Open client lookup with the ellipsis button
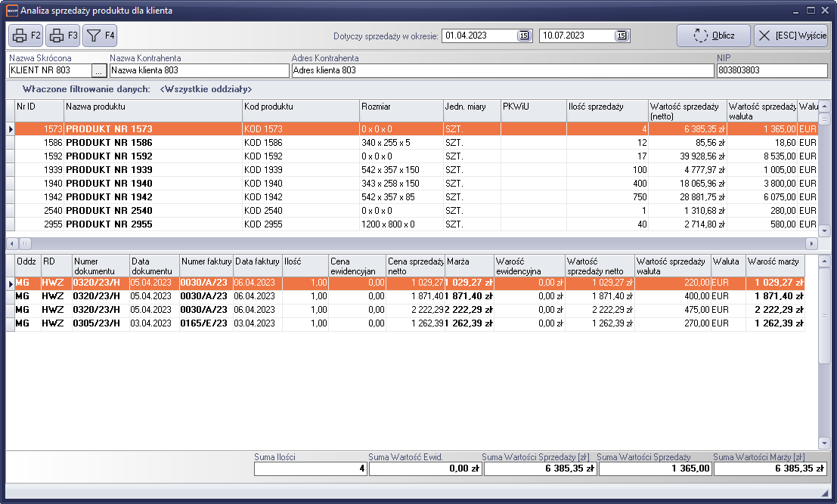This screenshot has height=504, width=837. tap(99, 70)
